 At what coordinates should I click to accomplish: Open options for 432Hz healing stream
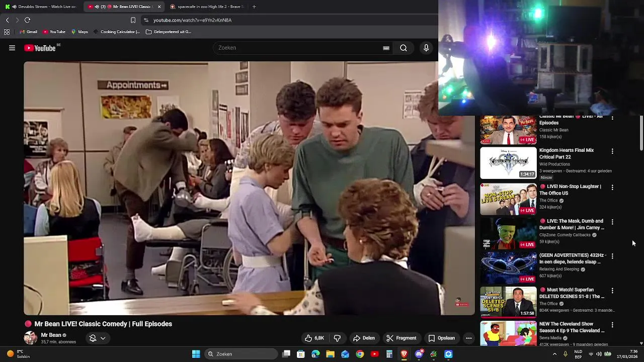[x=612, y=256]
